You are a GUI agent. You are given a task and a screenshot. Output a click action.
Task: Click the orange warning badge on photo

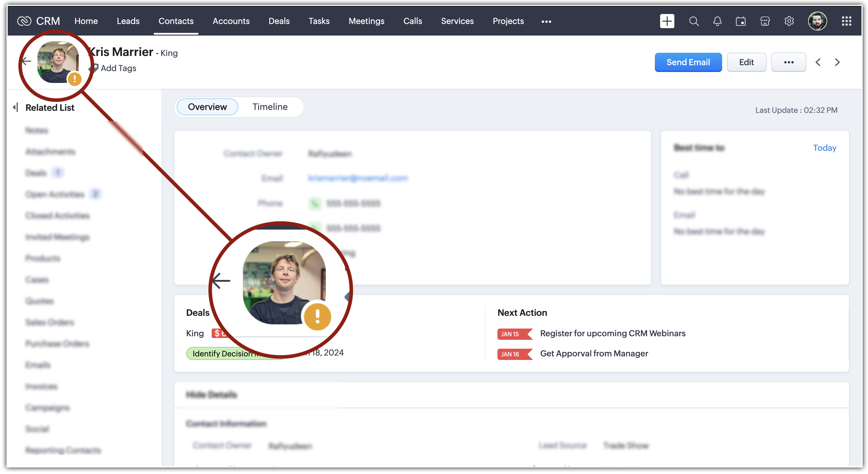[74, 79]
